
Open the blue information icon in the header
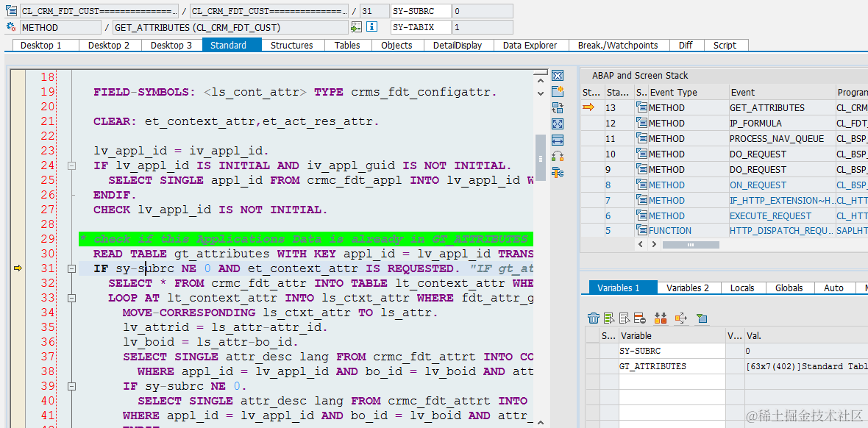tap(372, 27)
